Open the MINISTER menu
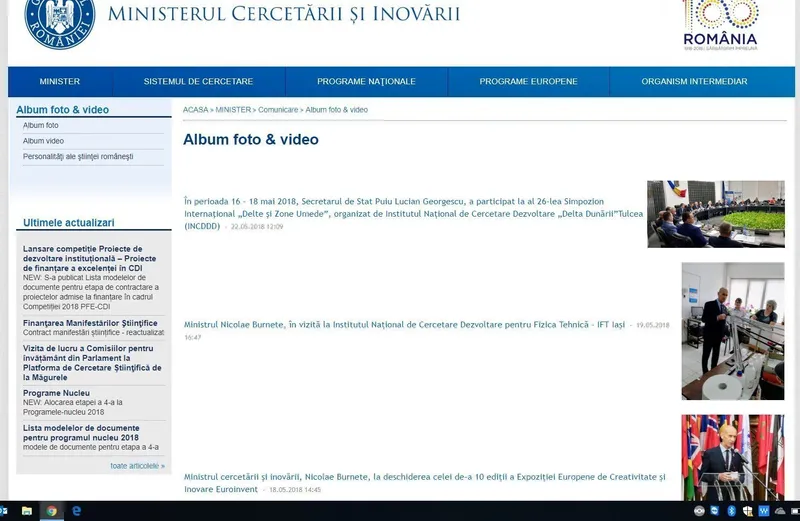 point(60,82)
